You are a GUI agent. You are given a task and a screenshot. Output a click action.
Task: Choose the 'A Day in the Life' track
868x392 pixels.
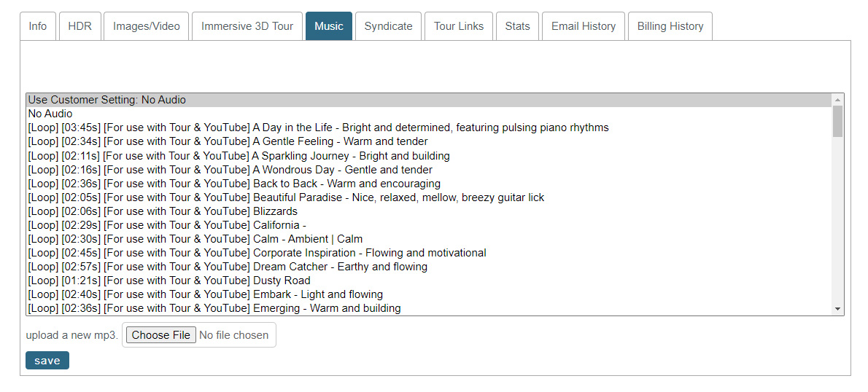(429, 128)
